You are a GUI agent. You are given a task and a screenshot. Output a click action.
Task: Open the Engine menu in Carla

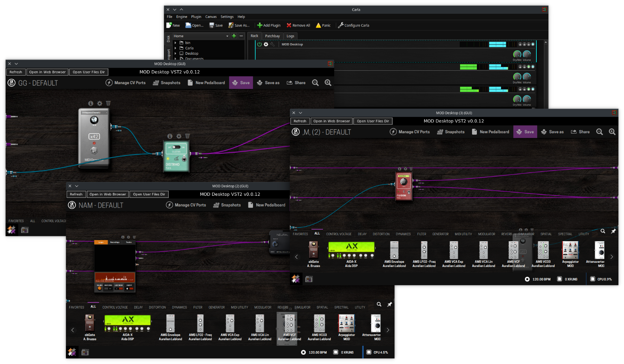click(182, 17)
